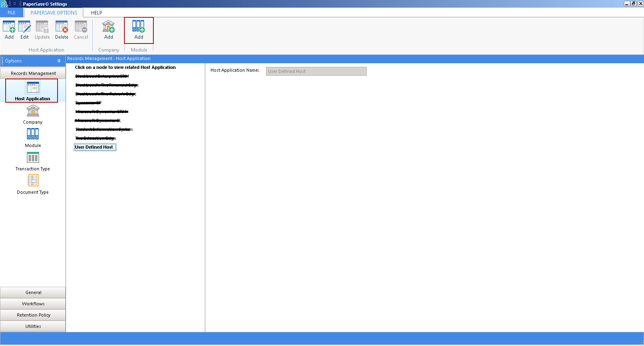Screen dimensions: 644x346
Task: Expand the Utilities section
Action: pyautogui.click(x=33, y=326)
